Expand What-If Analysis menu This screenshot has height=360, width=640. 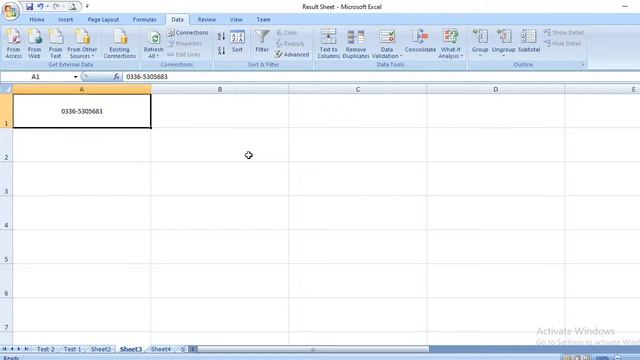pos(450,44)
